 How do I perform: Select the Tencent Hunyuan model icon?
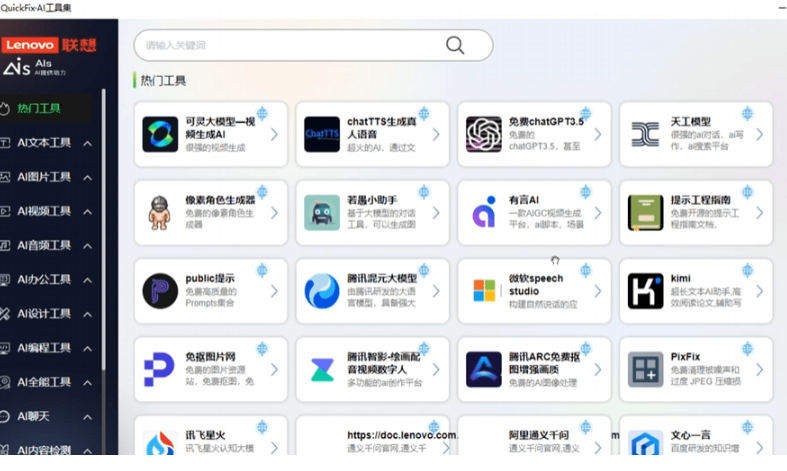tap(322, 291)
